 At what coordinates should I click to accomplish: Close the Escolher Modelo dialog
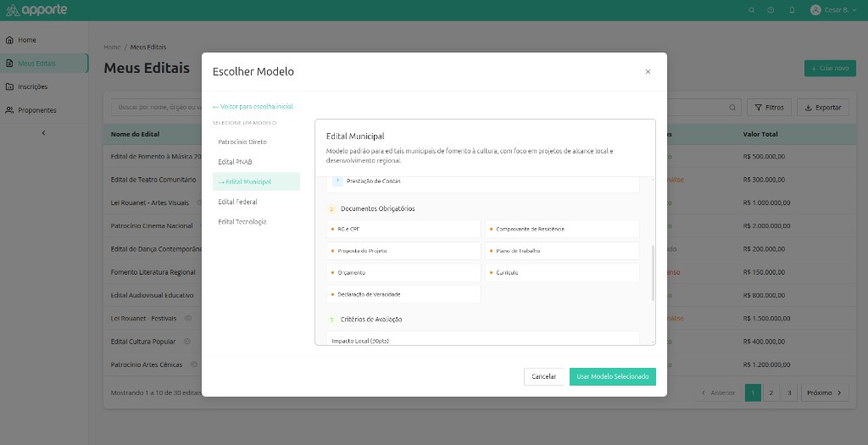point(648,71)
